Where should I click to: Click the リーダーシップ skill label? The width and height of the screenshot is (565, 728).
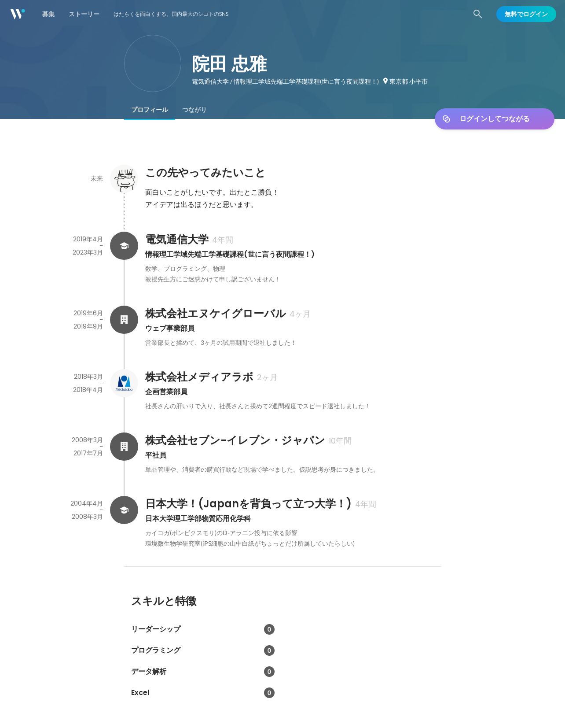coord(156,629)
